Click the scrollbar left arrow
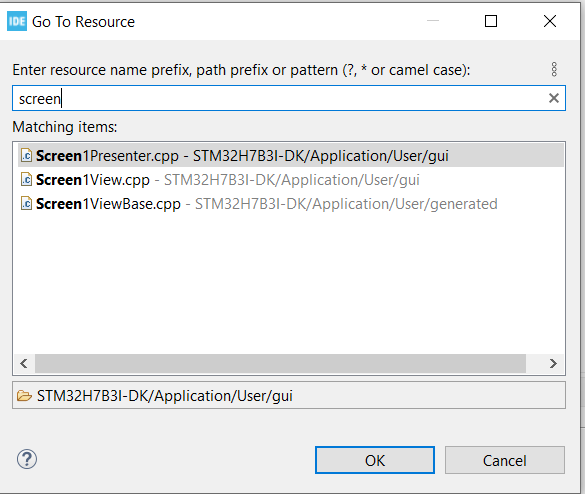 point(24,363)
